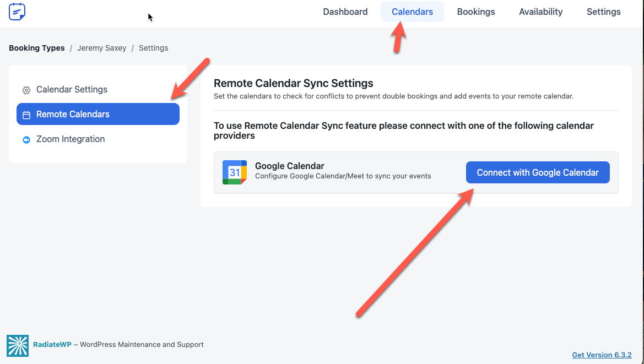Open the Dashboard tab

pos(345,12)
